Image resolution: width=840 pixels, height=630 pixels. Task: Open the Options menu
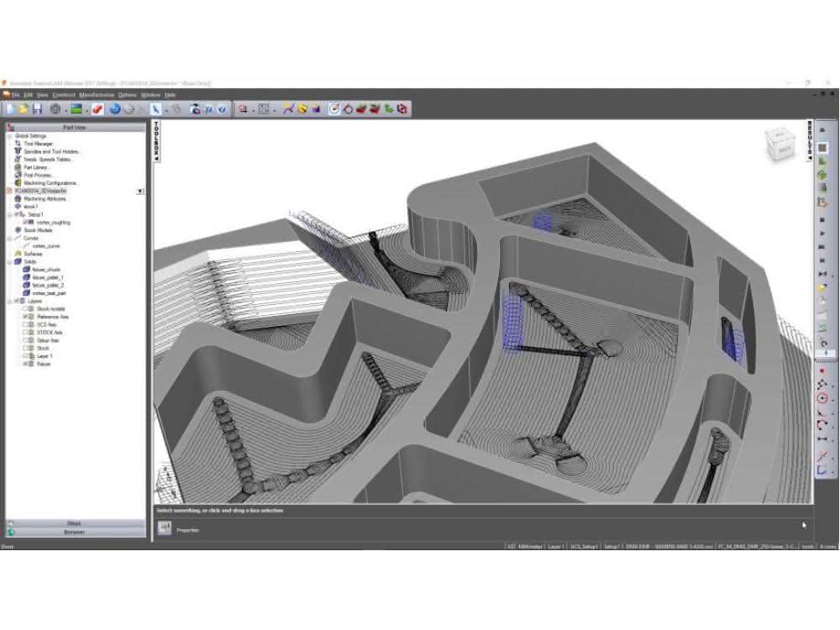(128, 95)
